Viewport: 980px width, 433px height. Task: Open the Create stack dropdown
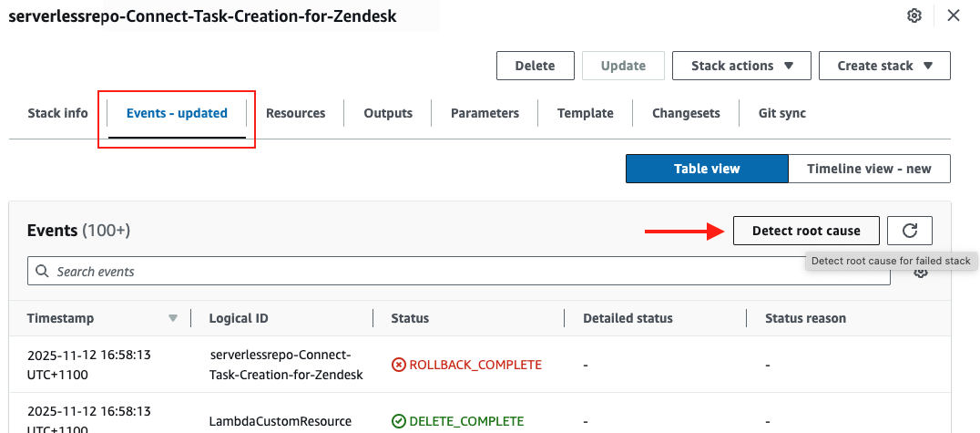(884, 66)
